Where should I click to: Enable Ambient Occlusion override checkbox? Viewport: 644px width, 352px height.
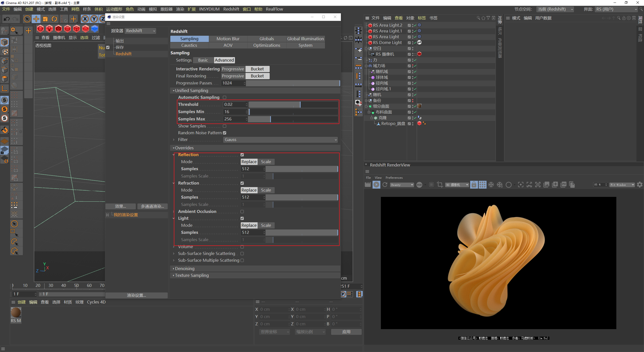pyautogui.click(x=242, y=211)
